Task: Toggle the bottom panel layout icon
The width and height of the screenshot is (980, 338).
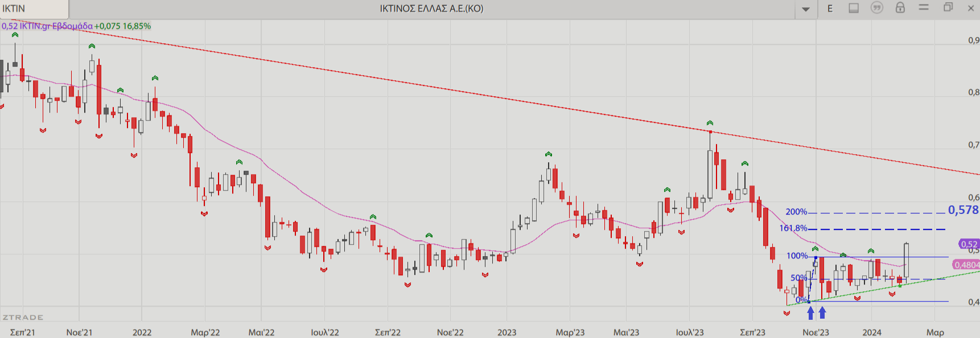Action: pos(854,8)
